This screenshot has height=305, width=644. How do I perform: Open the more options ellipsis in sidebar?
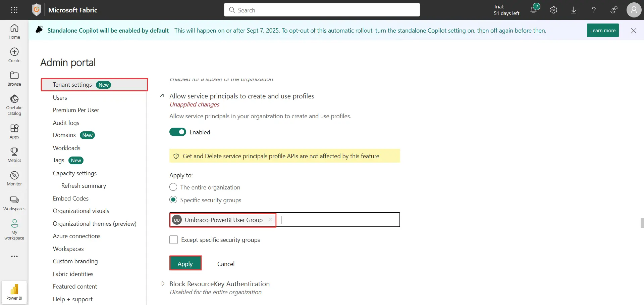coord(14,256)
